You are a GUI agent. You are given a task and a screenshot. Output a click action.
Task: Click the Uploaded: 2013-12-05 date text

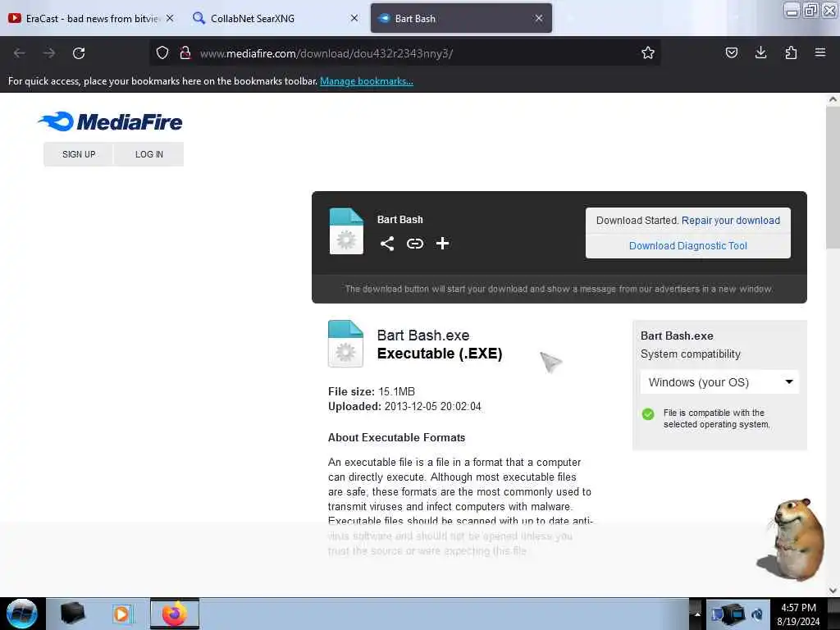(x=404, y=407)
